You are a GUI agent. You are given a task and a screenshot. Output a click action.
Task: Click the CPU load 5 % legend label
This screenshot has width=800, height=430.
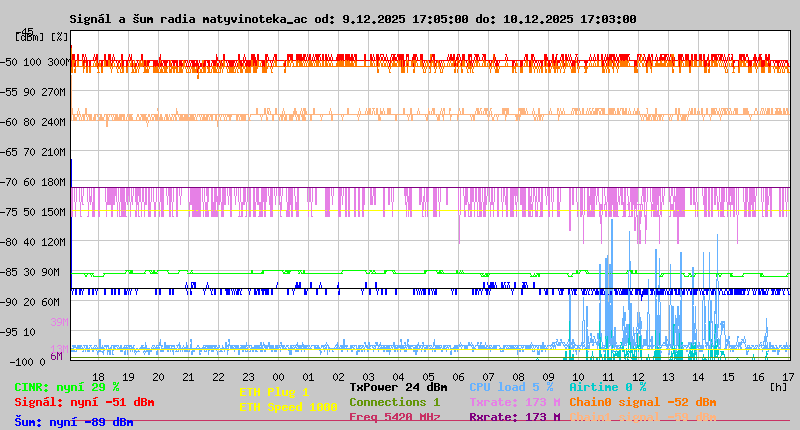[511, 387]
